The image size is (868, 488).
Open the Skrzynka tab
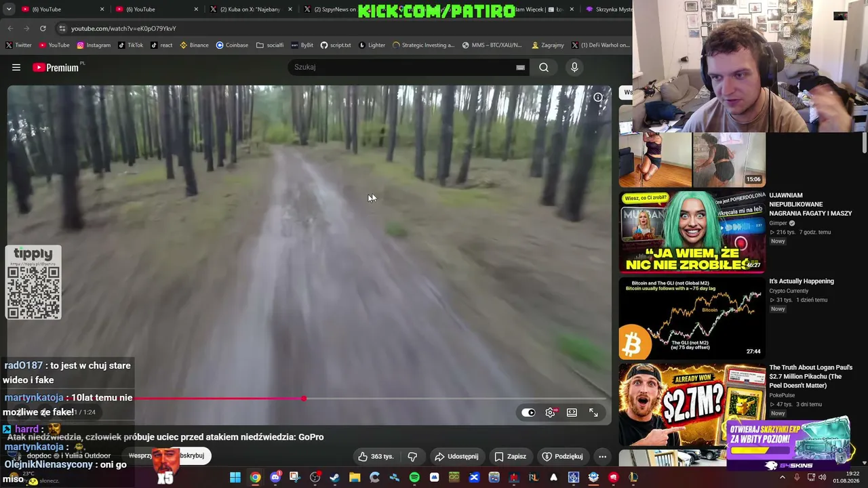tap(606, 9)
